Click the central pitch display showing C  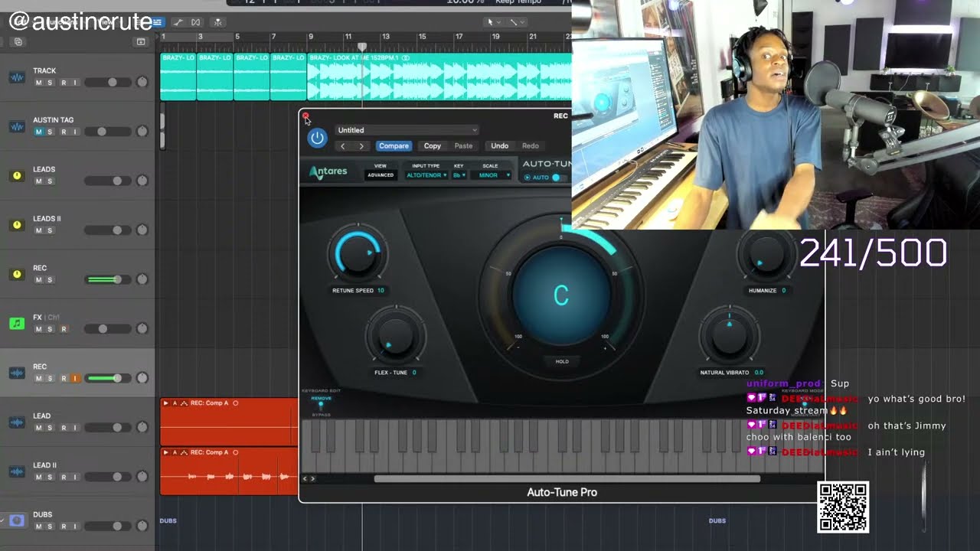tap(561, 295)
